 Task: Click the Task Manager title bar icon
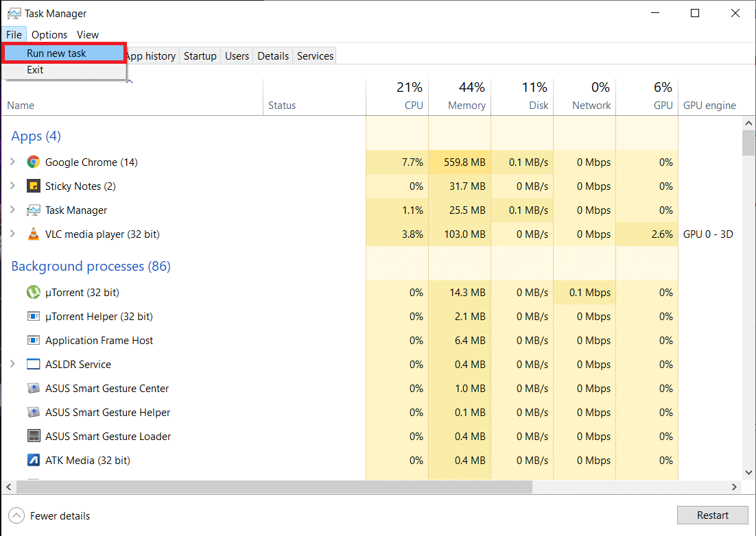(14, 14)
